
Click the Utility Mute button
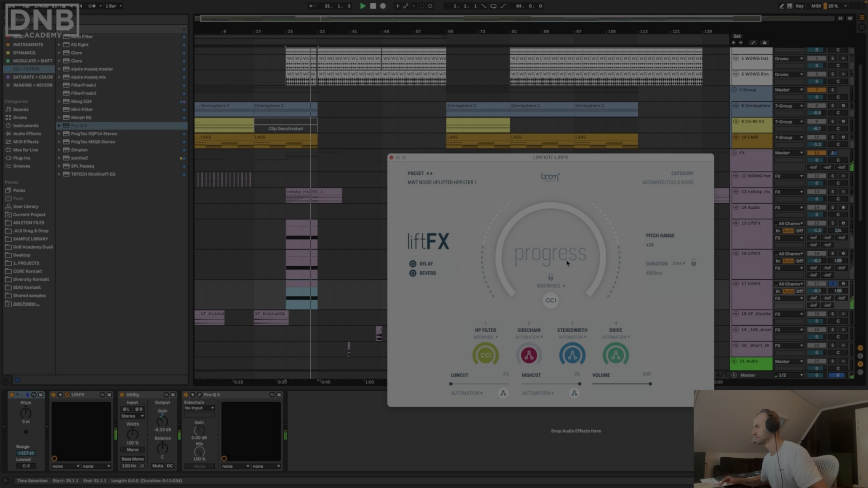point(158,466)
